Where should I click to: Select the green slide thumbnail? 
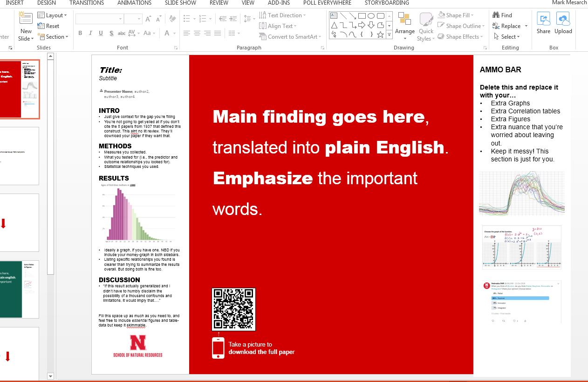coord(19,289)
